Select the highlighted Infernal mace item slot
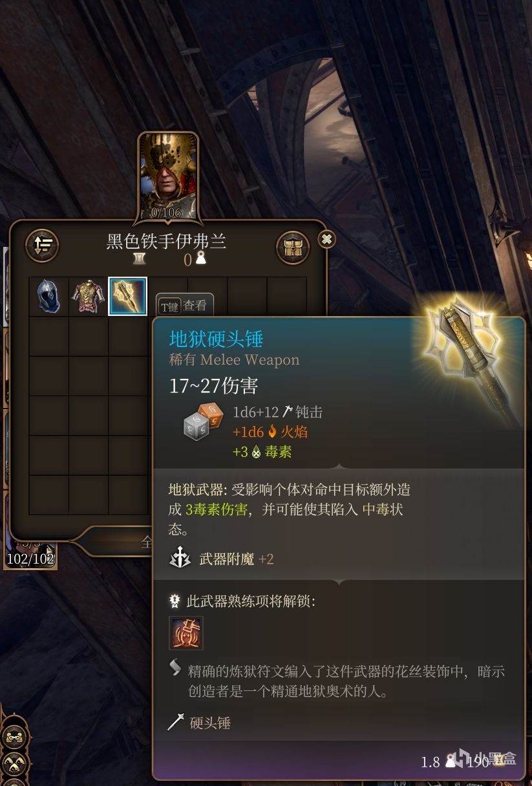The width and height of the screenshot is (532, 786). point(127,297)
